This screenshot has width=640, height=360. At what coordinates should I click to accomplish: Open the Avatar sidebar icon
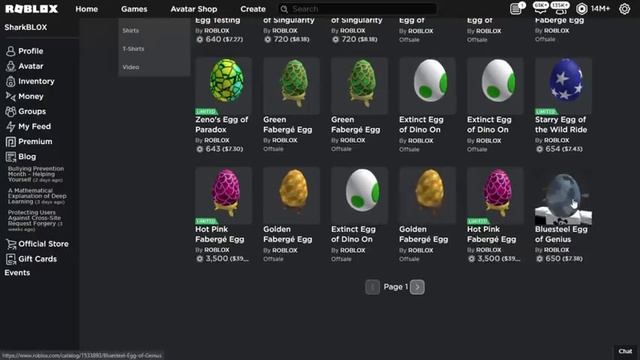tap(11, 66)
